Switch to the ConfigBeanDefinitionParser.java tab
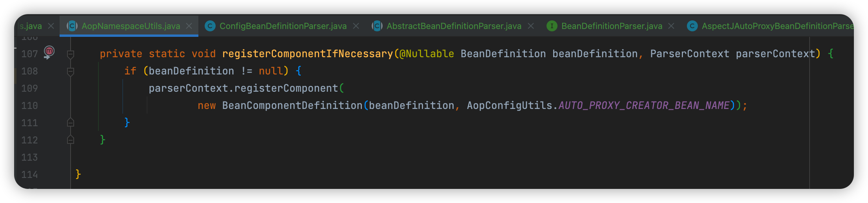Image resolution: width=868 pixels, height=203 pixels. pyautogui.click(x=283, y=26)
